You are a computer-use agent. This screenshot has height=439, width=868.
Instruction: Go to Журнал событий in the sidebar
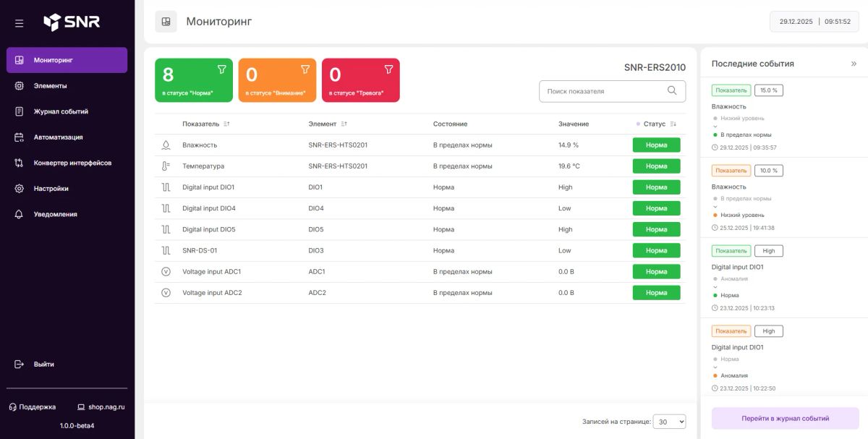67,111
